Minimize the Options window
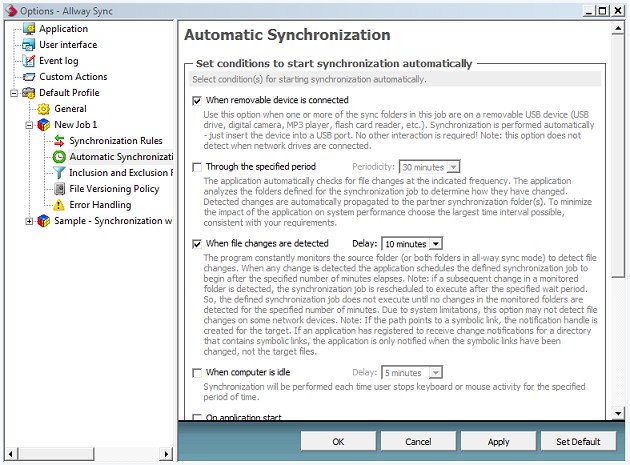Screen dimensions: 630x465 pos(589,11)
